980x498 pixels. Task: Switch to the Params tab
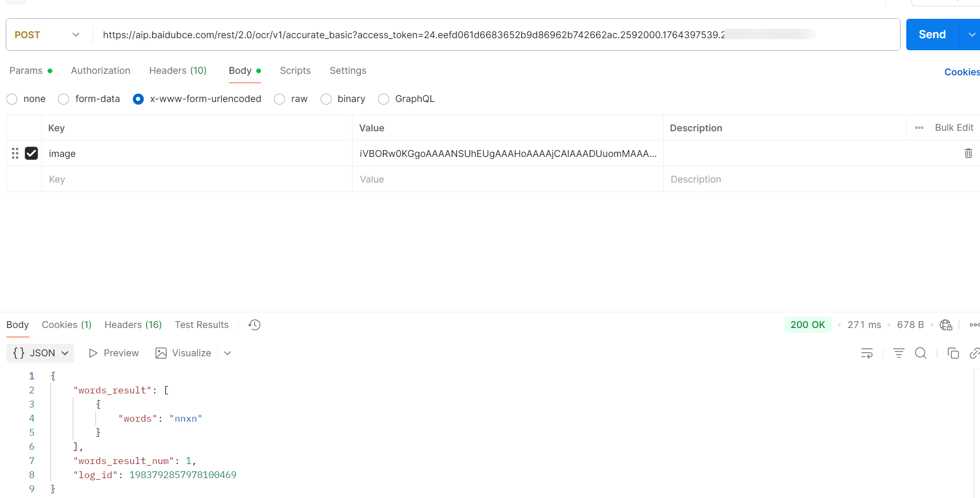pos(31,71)
